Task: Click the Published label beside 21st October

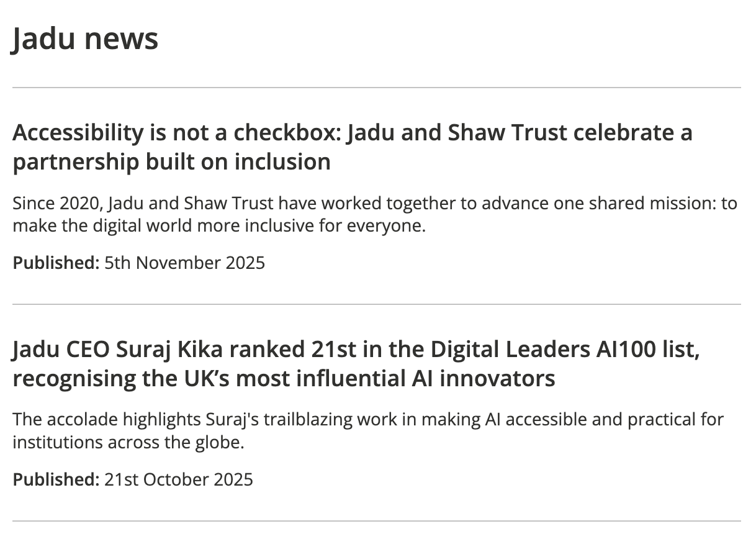Action: (56, 479)
